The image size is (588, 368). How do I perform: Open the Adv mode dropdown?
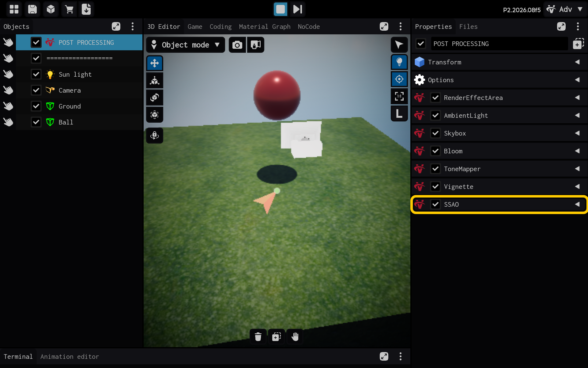[x=565, y=9]
